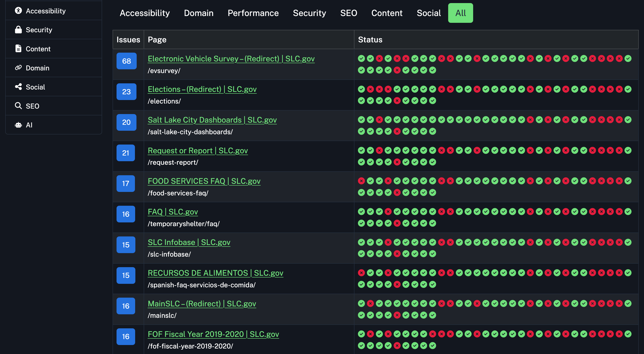Image resolution: width=644 pixels, height=354 pixels.
Task: Click first red fail icon in evsurvey row
Action: tap(379, 59)
